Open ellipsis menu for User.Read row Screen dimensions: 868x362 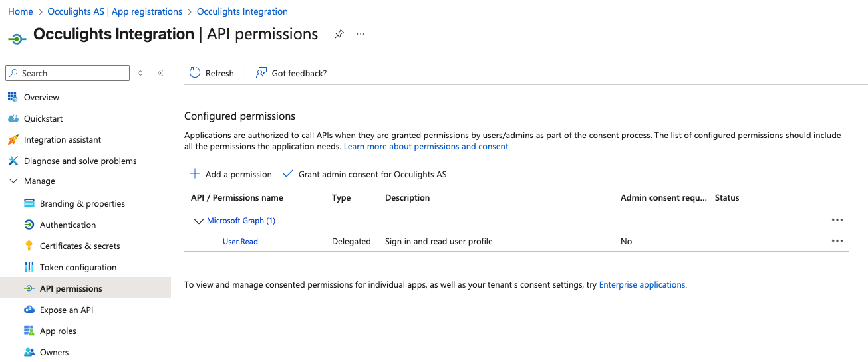pos(837,241)
